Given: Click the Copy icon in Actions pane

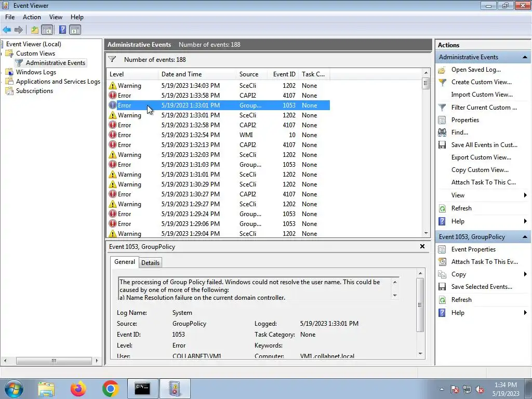Looking at the screenshot, I should click(x=442, y=274).
